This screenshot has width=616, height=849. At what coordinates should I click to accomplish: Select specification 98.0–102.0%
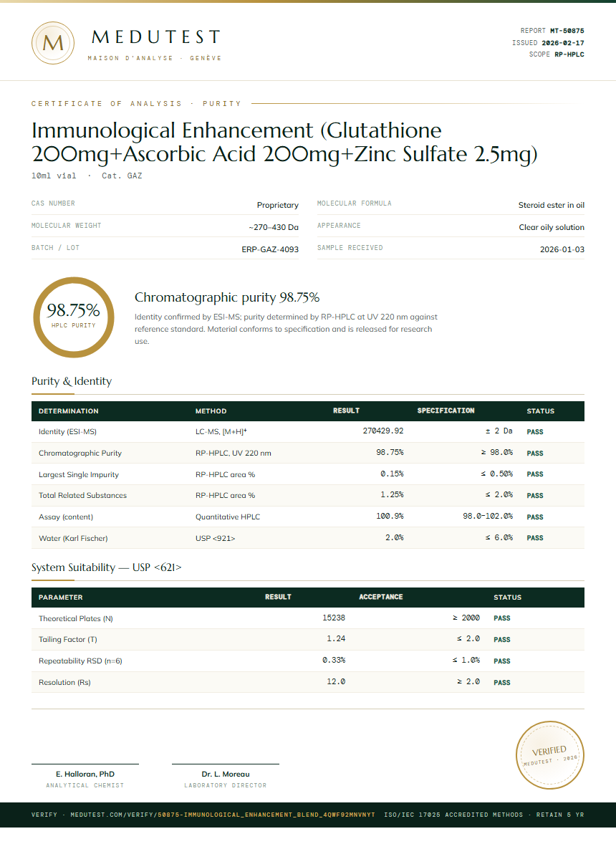tap(488, 517)
